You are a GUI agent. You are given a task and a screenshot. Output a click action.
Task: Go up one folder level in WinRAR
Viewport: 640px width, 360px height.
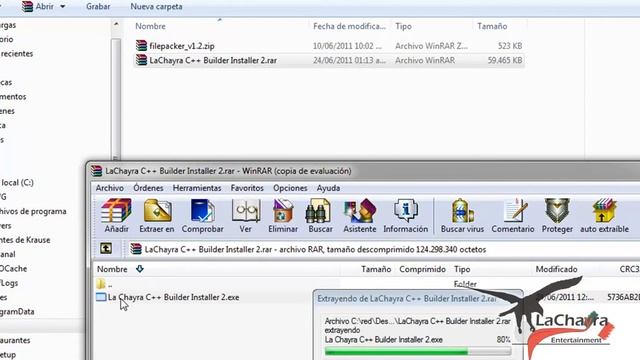coord(106,248)
